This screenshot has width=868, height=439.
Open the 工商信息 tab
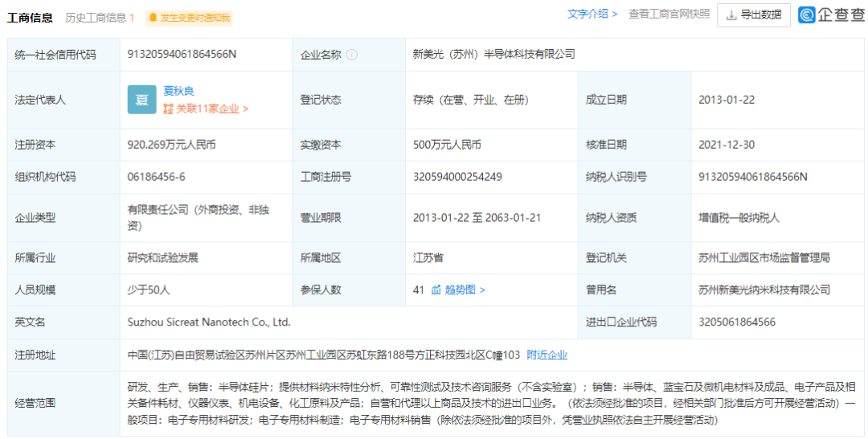tap(30, 17)
